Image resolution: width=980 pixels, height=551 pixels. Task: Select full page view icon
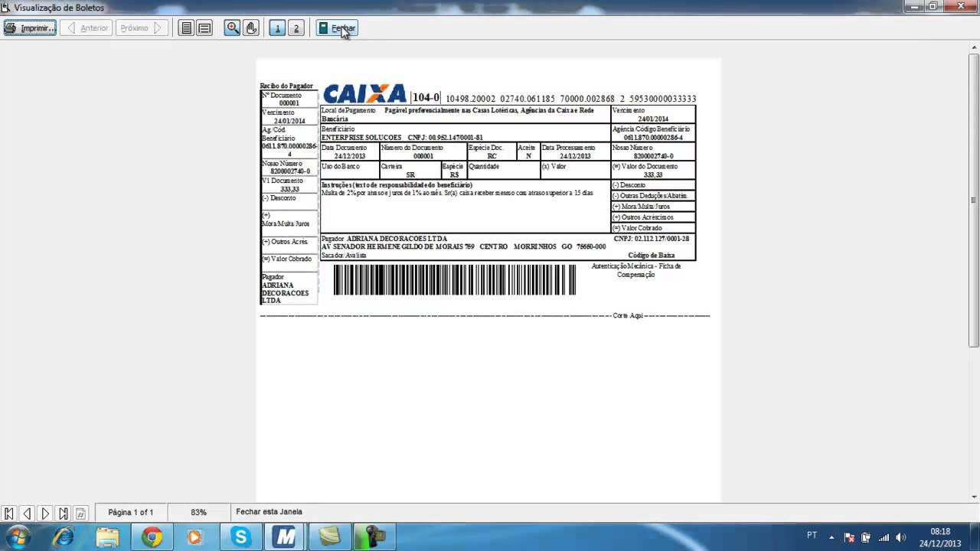coord(185,28)
